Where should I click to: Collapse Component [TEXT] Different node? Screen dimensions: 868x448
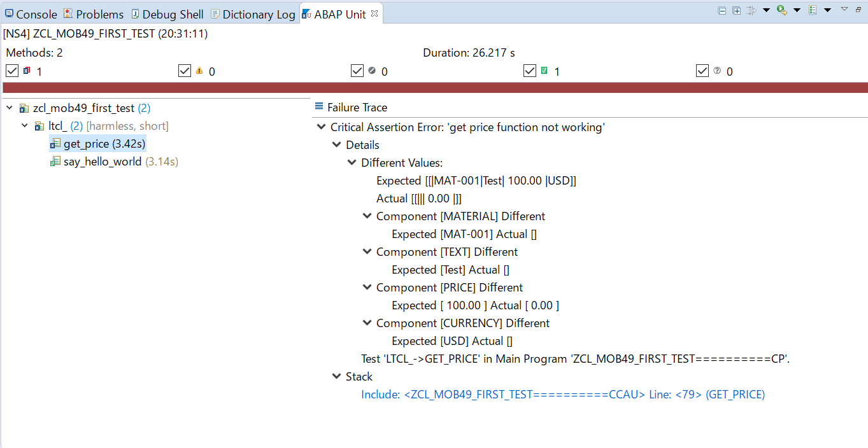coord(367,252)
